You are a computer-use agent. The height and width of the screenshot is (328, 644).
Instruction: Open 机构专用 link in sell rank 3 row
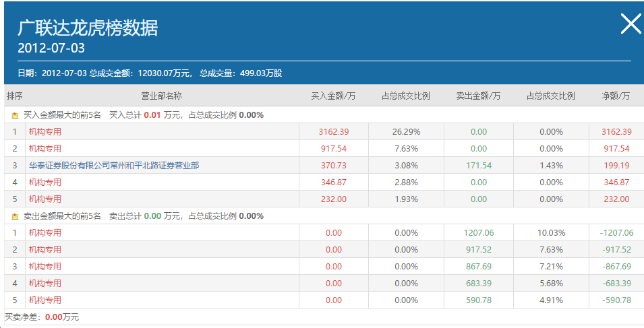click(x=45, y=266)
